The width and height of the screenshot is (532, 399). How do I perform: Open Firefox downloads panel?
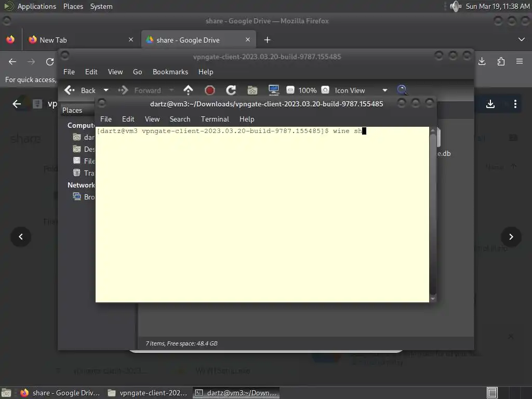coord(482,61)
